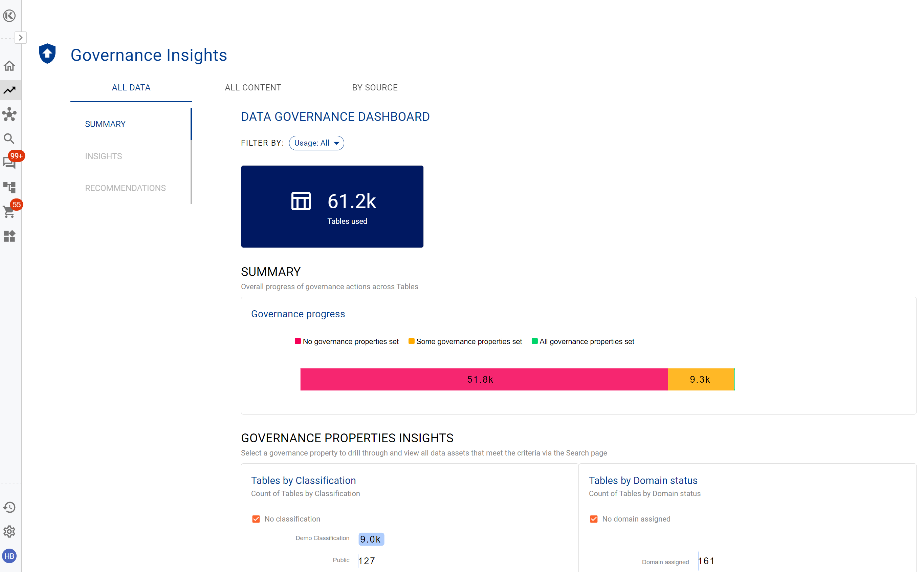Uncheck the No classification checkbox
Image resolution: width=924 pixels, height=572 pixels.
pyautogui.click(x=256, y=519)
